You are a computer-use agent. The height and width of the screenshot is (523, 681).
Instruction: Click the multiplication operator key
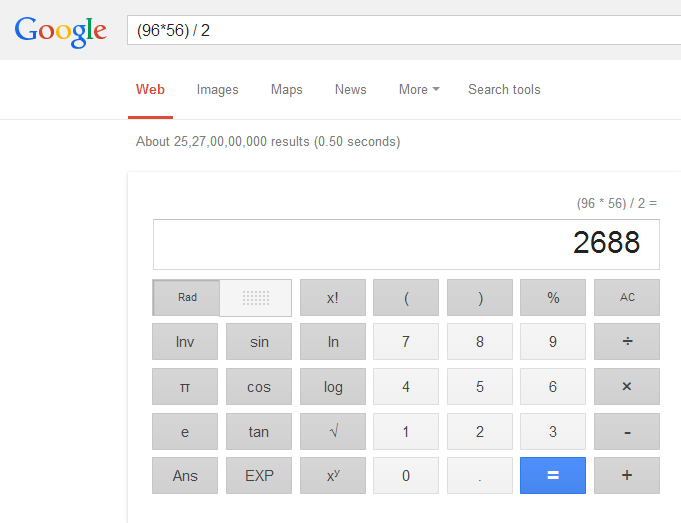tap(627, 387)
